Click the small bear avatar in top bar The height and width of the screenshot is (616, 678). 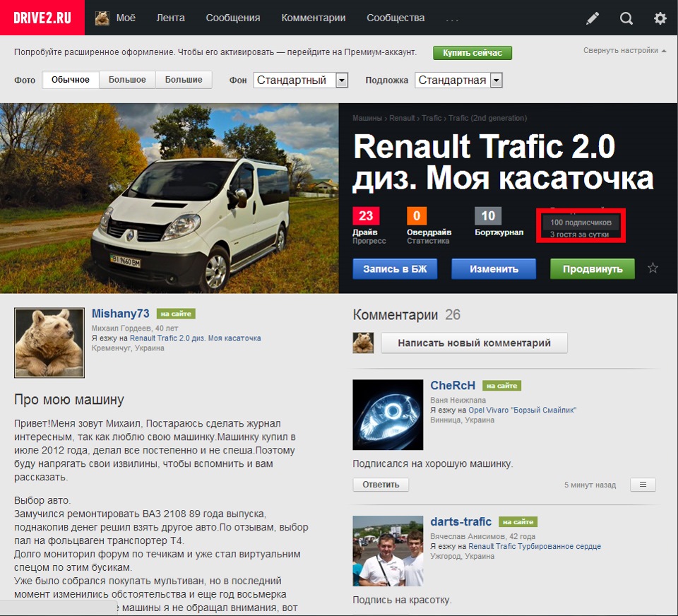[102, 18]
